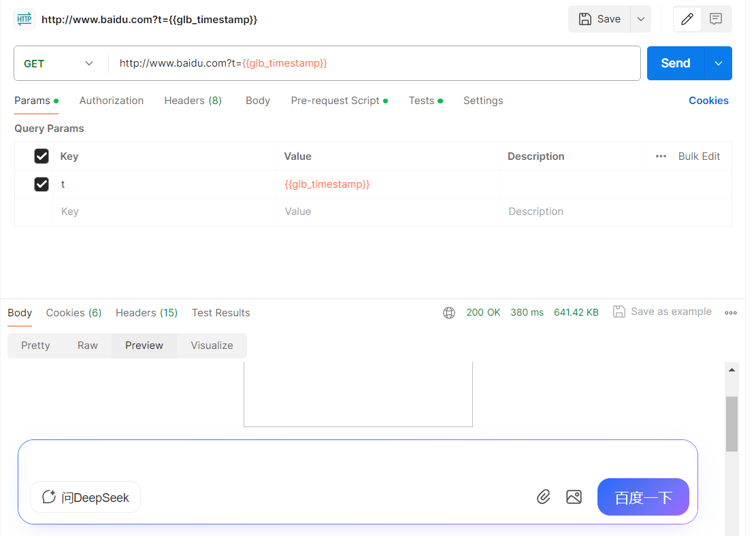
Task: Open the Authorization tab
Action: click(112, 101)
